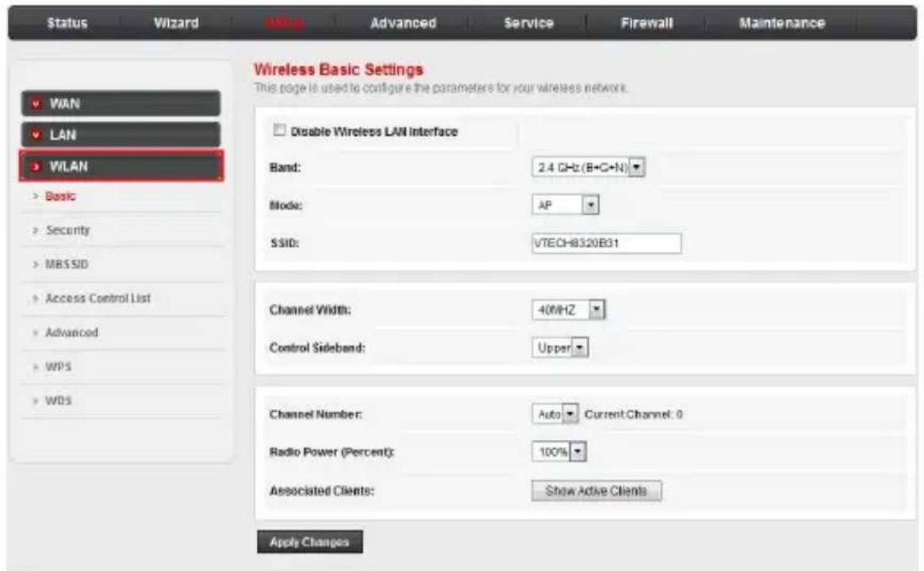Image resolution: width=924 pixels, height=571 pixels.
Task: Expand the WAN sidebar section
Action: click(x=121, y=104)
